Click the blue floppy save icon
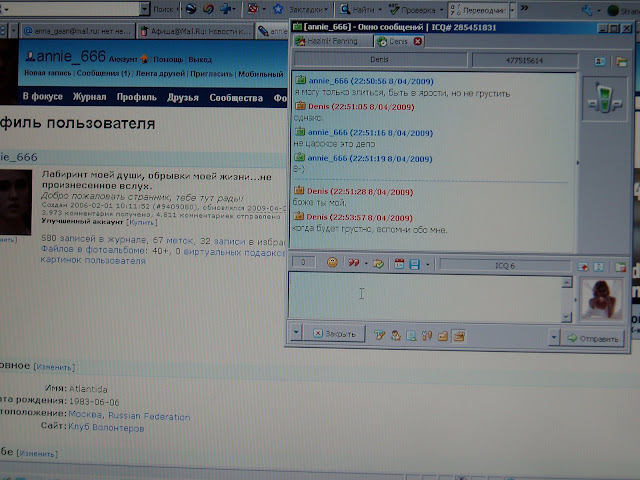Viewport: 640px width, 480px height. [x=414, y=264]
